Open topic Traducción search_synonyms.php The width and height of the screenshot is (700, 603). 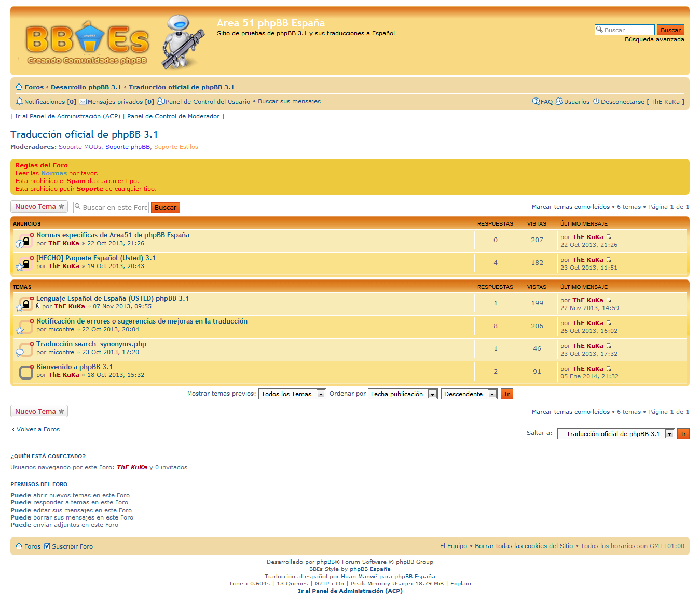pos(91,344)
